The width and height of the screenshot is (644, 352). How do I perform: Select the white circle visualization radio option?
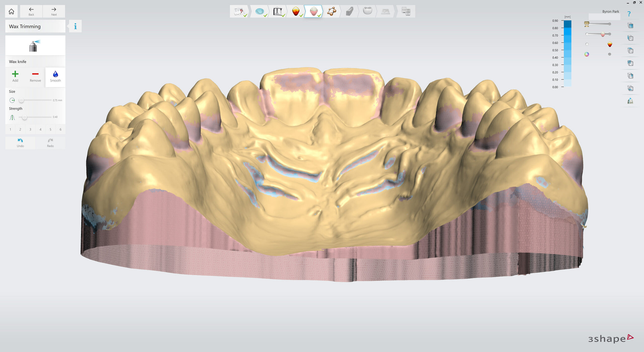point(587,44)
